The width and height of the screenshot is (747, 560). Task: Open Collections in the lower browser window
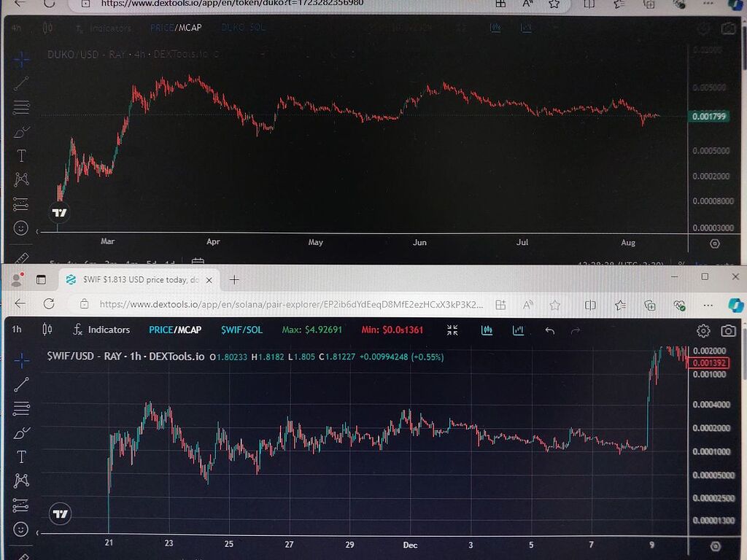649,305
